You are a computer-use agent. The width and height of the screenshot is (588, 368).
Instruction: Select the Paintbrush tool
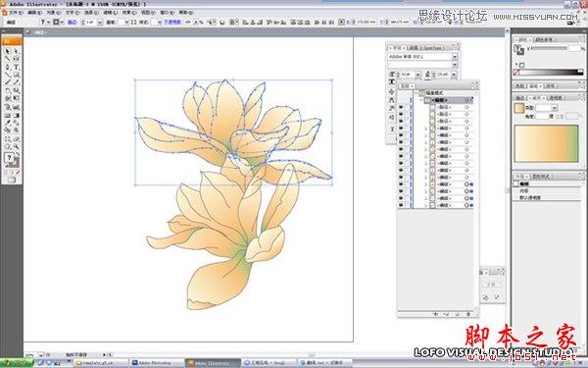click(8, 82)
